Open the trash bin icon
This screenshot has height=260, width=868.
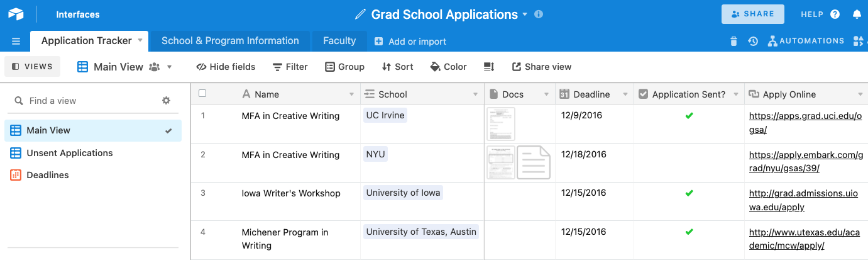733,41
